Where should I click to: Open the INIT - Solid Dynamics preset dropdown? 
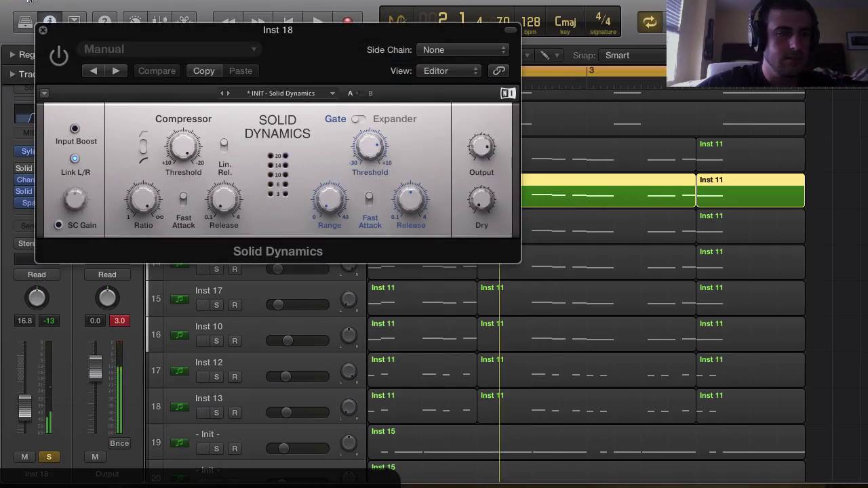[291, 93]
